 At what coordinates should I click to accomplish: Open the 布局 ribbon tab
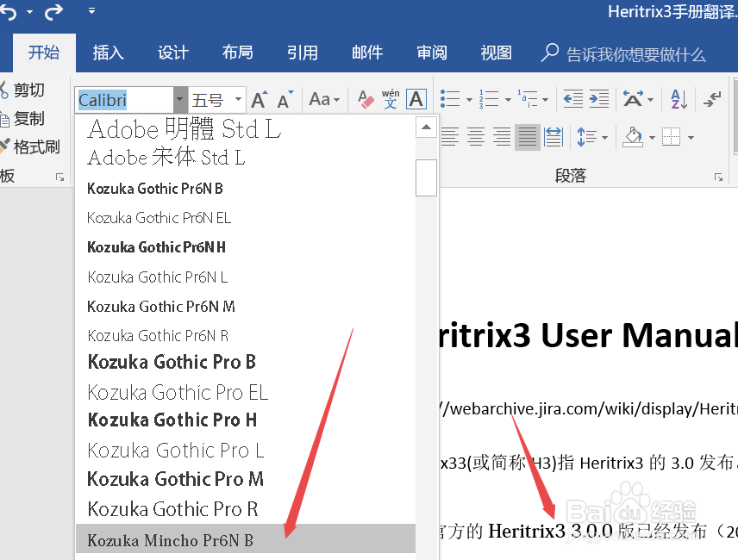coord(237,53)
